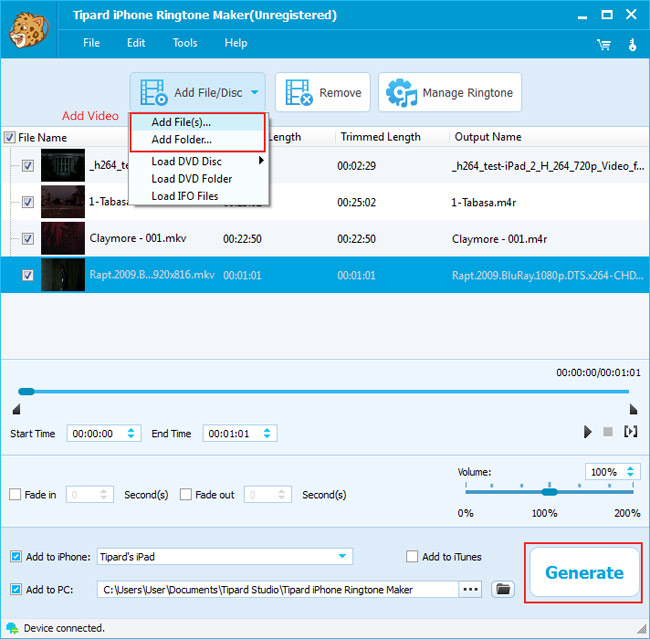This screenshot has width=650, height=639.
Task: Click the Add to PC path field
Action: [x=278, y=589]
